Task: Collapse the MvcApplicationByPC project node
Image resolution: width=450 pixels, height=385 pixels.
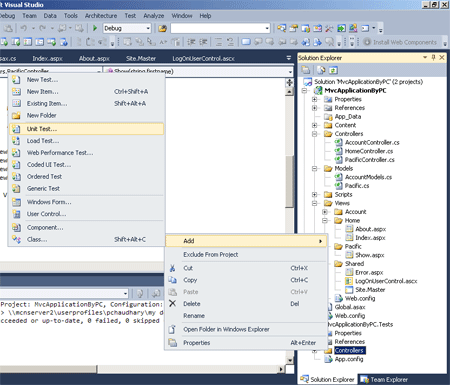Action: [x=304, y=91]
